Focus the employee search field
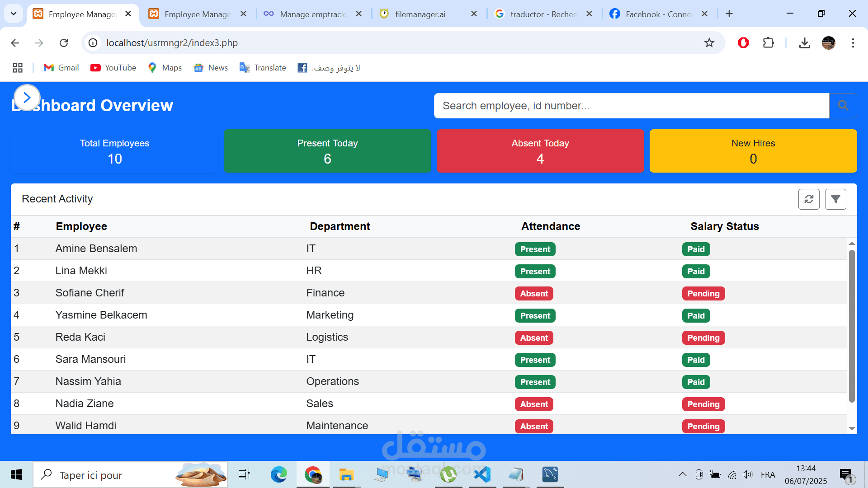Viewport: 868px width, 488px height. (x=631, y=106)
